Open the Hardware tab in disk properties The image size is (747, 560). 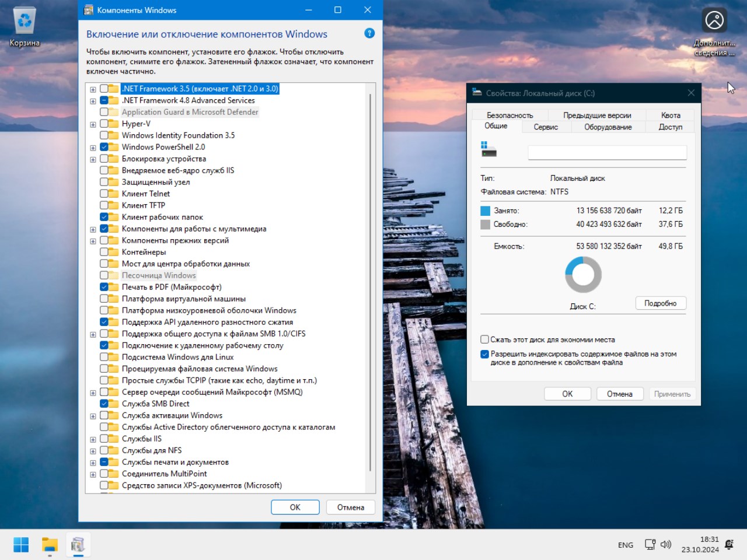[608, 127]
